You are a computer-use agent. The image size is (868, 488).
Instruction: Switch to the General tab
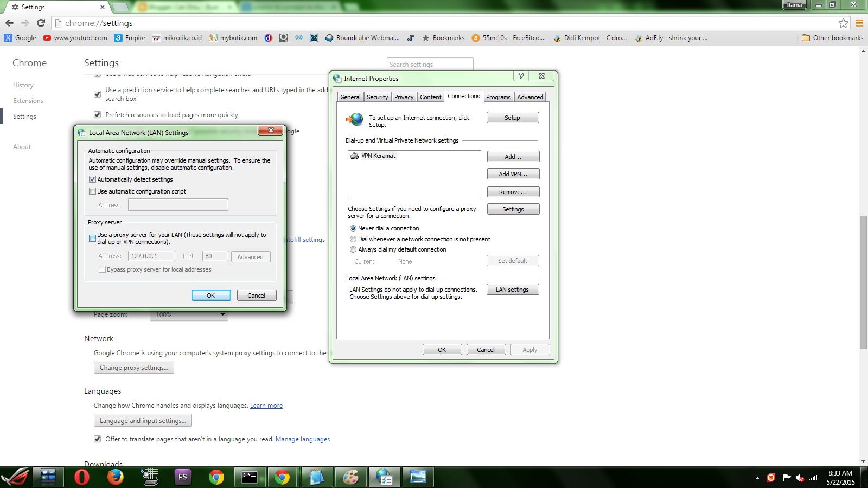click(x=350, y=97)
